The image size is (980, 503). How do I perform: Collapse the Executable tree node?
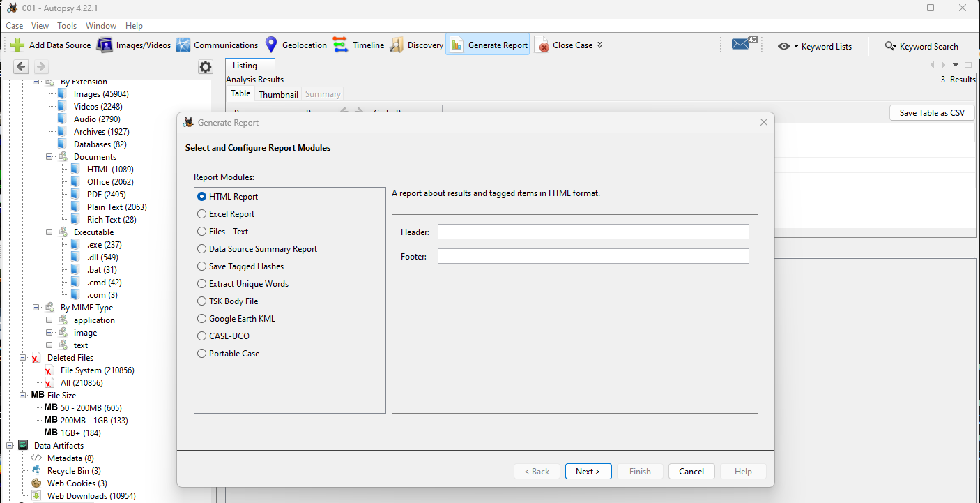[50, 232]
